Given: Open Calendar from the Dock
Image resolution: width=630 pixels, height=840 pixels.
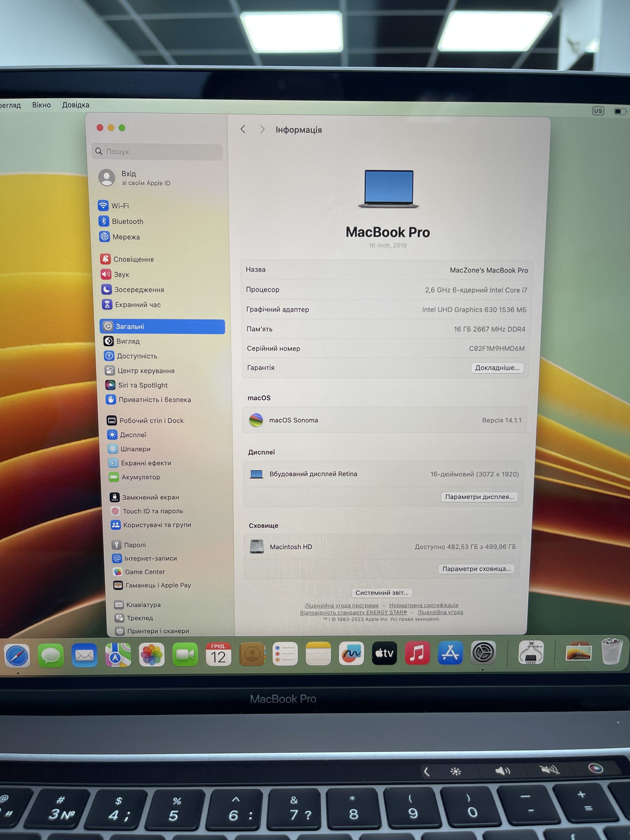Looking at the screenshot, I should (218, 654).
